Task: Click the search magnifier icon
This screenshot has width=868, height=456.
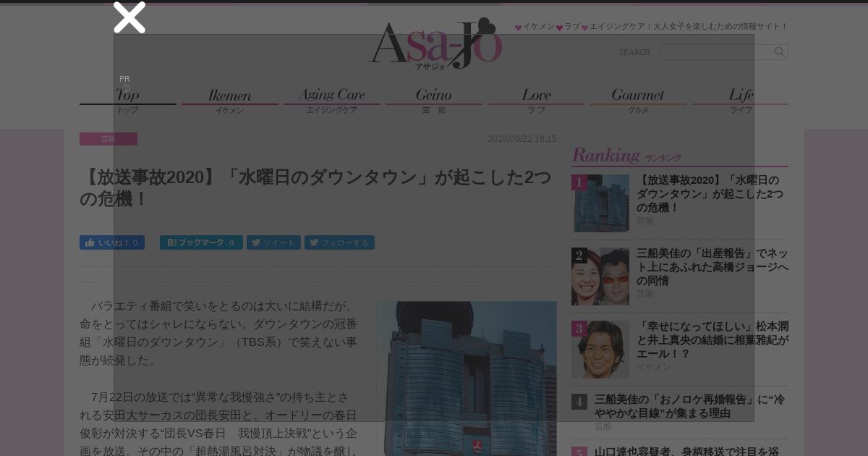Action: click(779, 52)
